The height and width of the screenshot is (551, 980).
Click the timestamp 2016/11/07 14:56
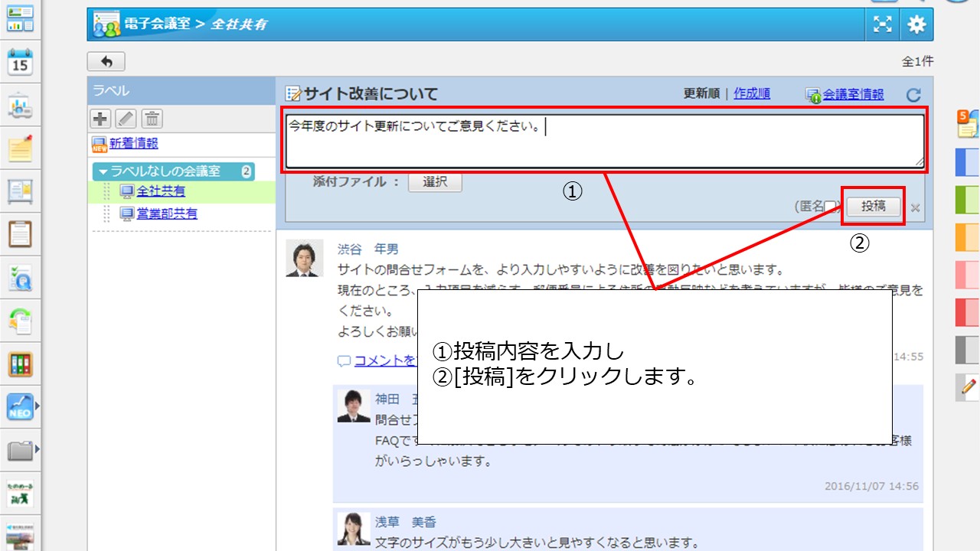click(871, 486)
